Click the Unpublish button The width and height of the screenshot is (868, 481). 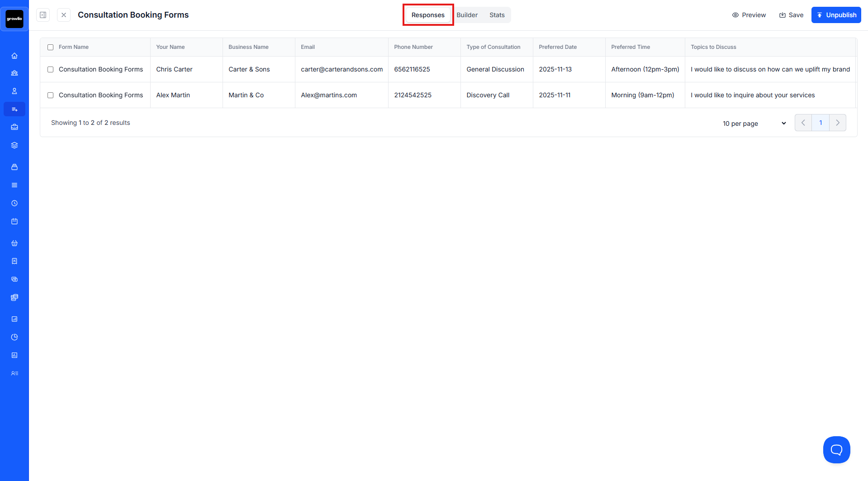pos(836,15)
